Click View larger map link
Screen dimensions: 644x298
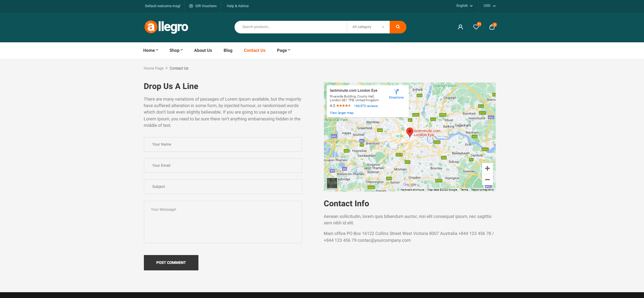(342, 113)
